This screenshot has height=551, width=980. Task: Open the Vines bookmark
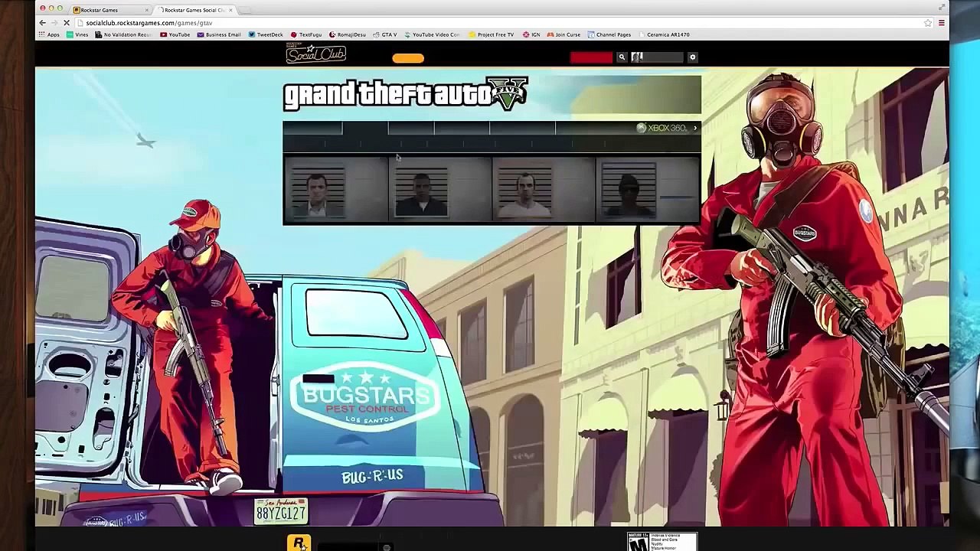77,34
